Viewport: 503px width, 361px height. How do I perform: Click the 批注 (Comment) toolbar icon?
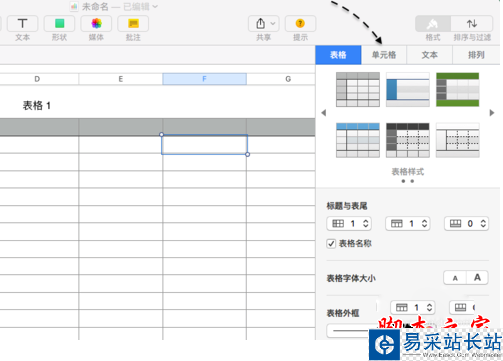click(133, 24)
